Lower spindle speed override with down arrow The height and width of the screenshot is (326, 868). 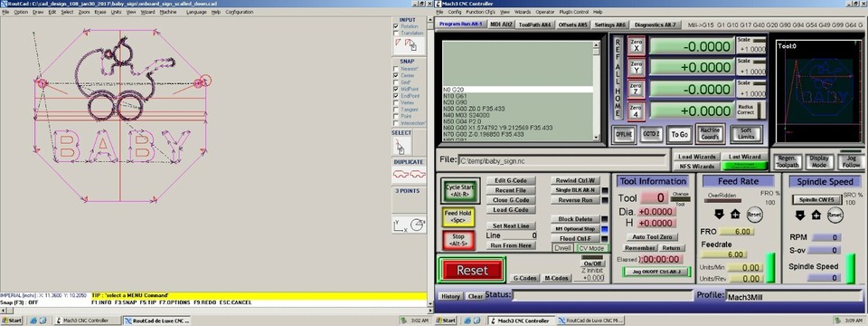pyautogui.click(x=799, y=215)
